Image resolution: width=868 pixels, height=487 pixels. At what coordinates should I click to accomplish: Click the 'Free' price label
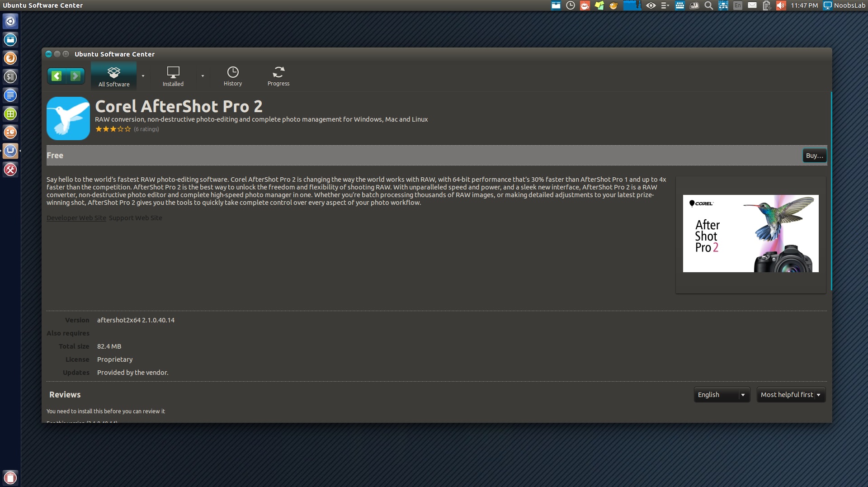tap(55, 156)
